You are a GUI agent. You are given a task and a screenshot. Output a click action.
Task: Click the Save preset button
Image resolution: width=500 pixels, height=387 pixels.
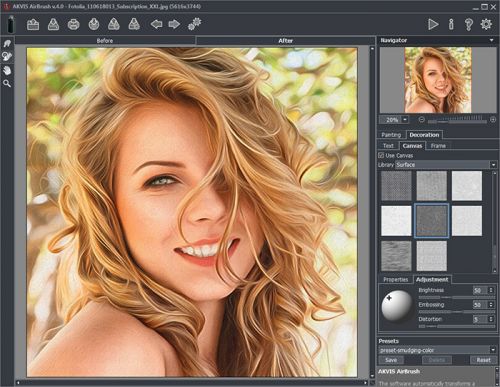tap(391, 360)
